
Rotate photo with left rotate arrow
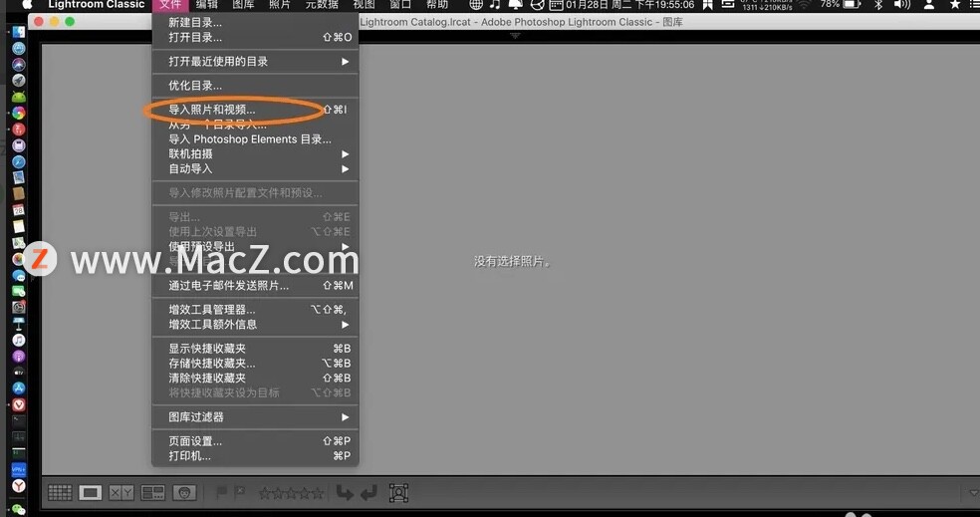(345, 493)
